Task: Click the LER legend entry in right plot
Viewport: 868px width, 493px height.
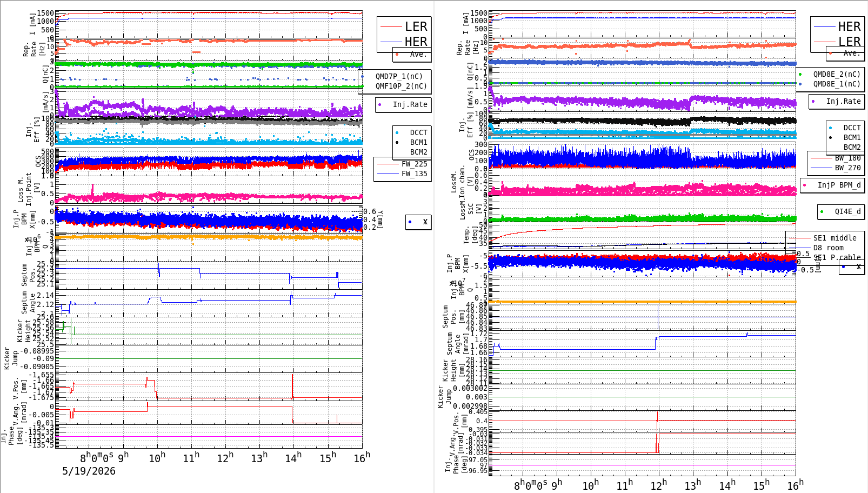Action: point(849,42)
